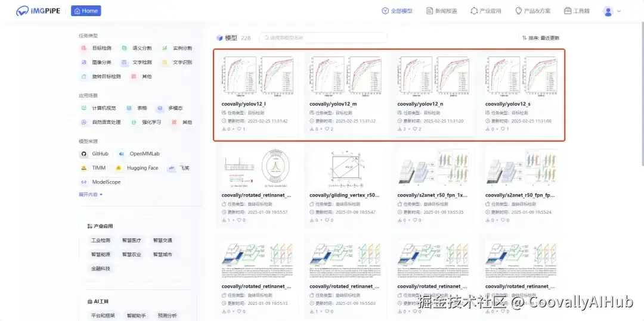
Task: Select the 智能助手 AI tool tag
Action: pyautogui.click(x=137, y=316)
